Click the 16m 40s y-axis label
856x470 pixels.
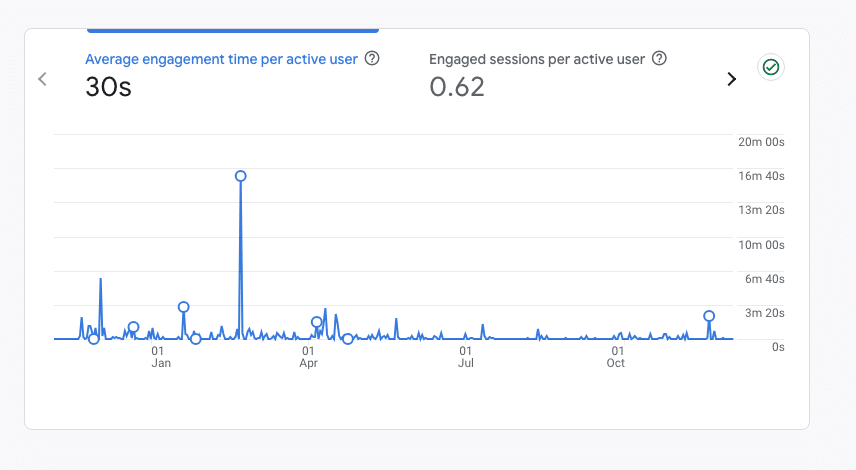coord(761,176)
